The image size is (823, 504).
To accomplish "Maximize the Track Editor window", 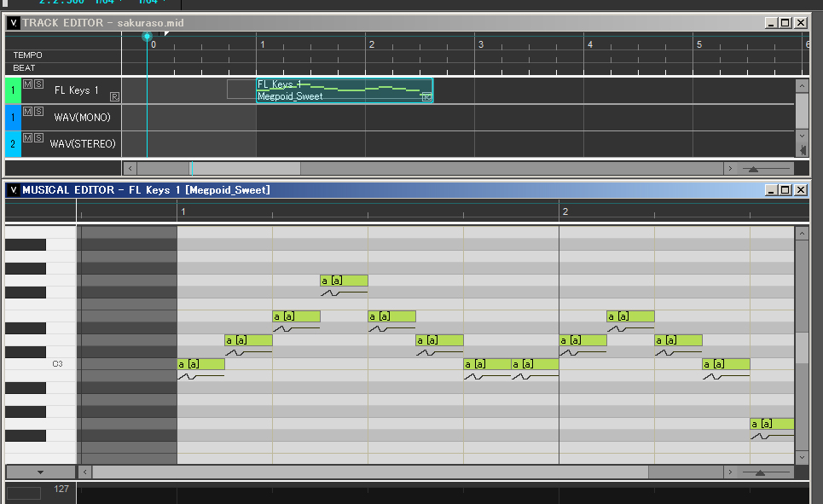I will click(x=785, y=22).
